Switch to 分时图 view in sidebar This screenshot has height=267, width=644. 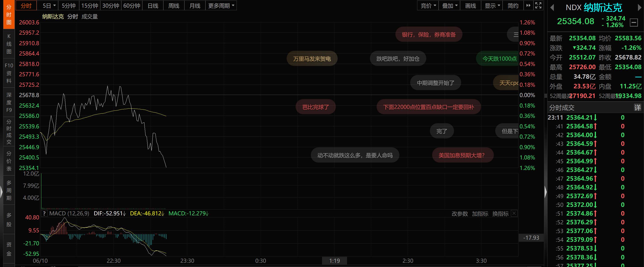[9, 15]
